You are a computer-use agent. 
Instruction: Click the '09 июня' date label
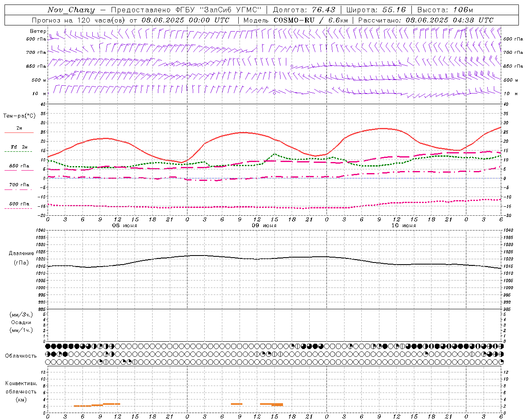pyautogui.click(x=264, y=226)
